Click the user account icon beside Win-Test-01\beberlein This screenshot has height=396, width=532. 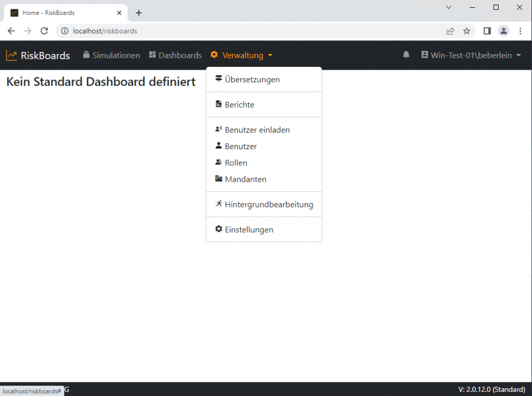(x=424, y=55)
